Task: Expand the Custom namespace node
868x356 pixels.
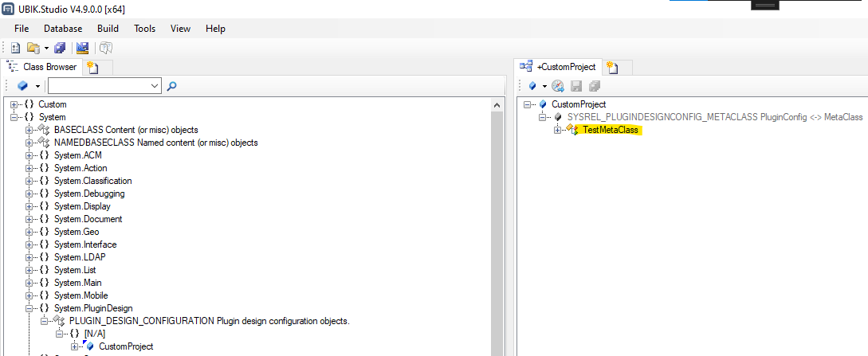Action: tap(14, 104)
